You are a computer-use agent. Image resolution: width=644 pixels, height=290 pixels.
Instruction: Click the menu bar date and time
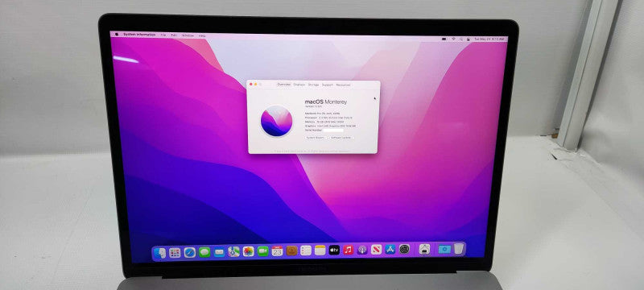tap(489, 39)
